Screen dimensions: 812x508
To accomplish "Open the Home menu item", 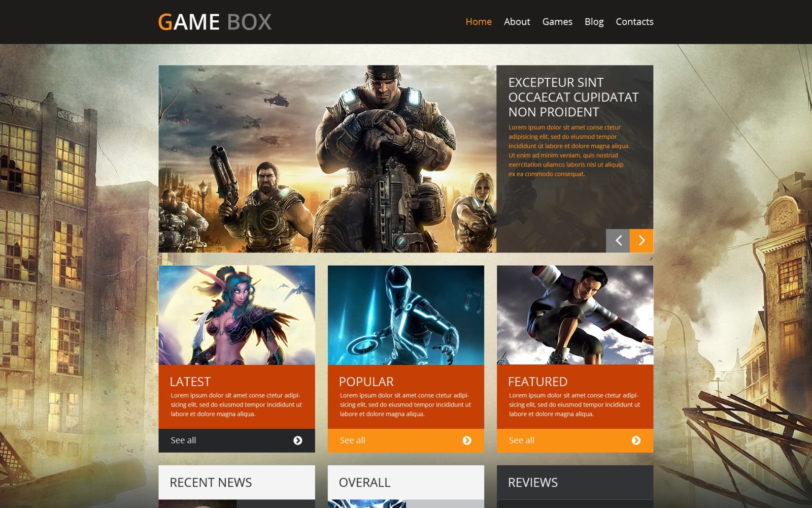I will (x=478, y=22).
